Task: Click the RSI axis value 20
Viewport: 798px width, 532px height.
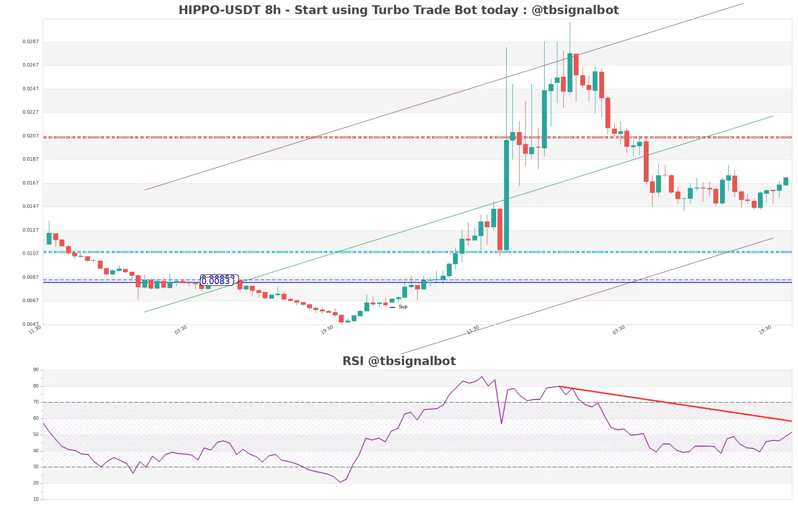Action: tap(36, 483)
